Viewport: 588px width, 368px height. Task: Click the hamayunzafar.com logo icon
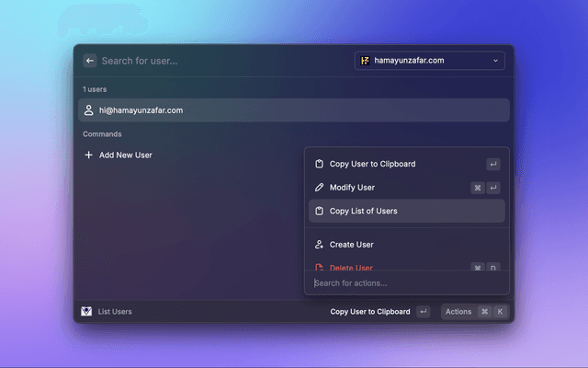pyautogui.click(x=365, y=61)
